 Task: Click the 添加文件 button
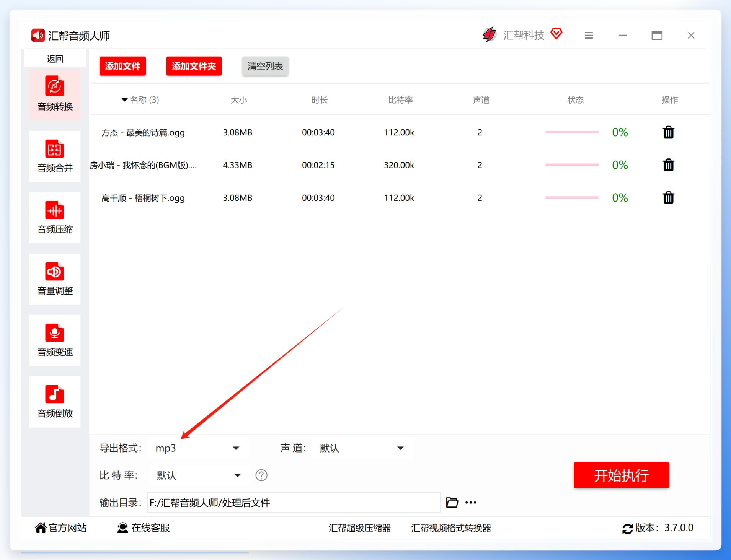coord(122,66)
